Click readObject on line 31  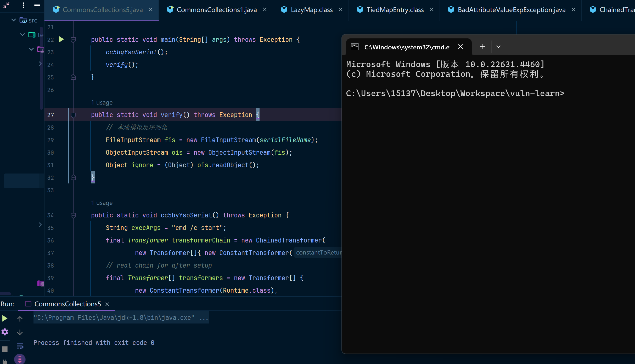coord(230,165)
